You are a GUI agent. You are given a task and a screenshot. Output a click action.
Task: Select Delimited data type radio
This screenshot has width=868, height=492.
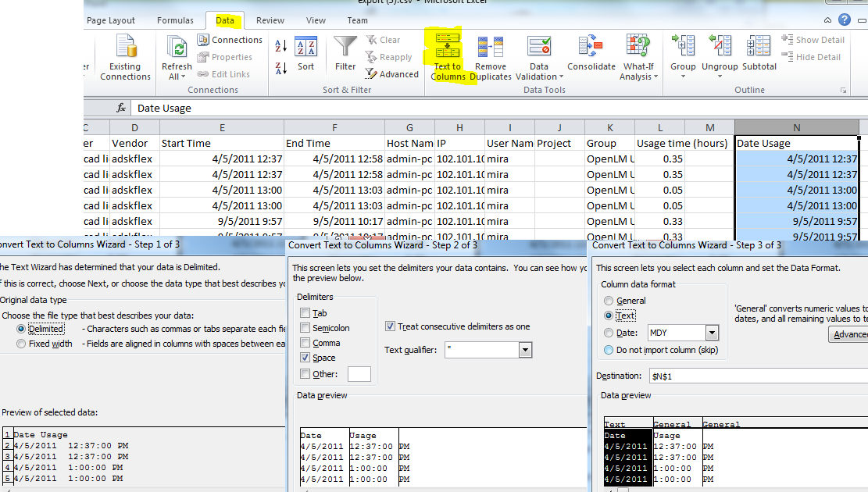(x=21, y=329)
